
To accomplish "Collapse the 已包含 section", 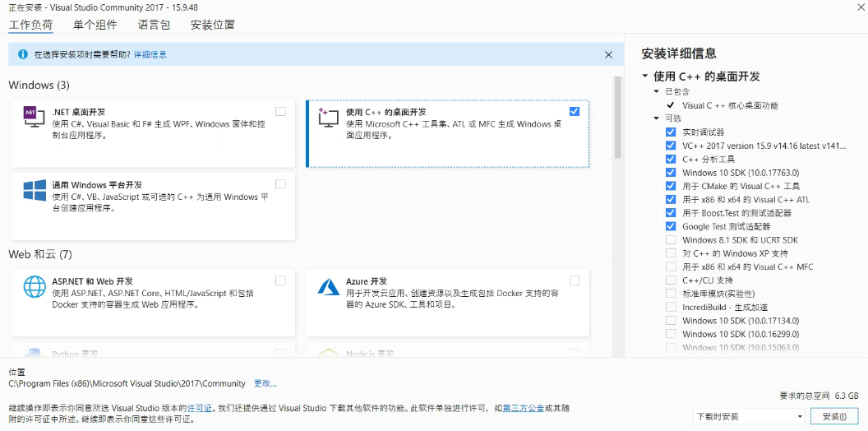I will click(657, 91).
